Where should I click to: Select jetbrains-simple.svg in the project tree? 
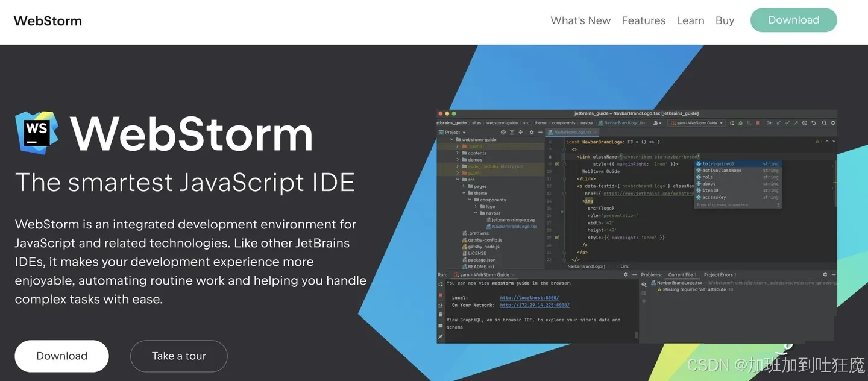(x=509, y=220)
